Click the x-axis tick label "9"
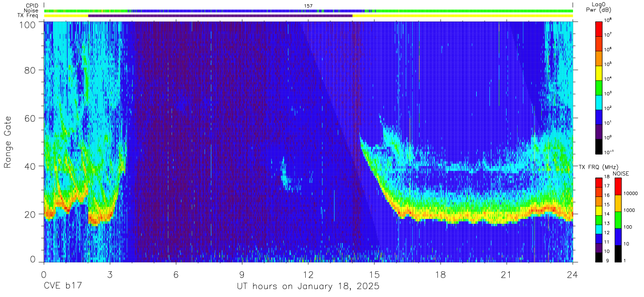This screenshot has width=644, height=297. point(242,274)
